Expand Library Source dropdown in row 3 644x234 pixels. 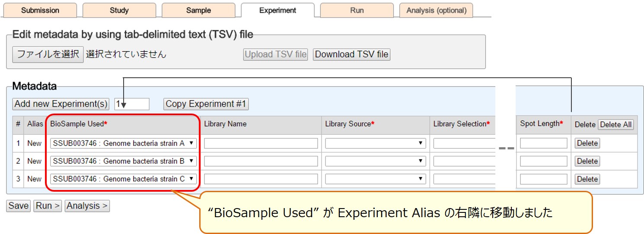(x=376, y=179)
